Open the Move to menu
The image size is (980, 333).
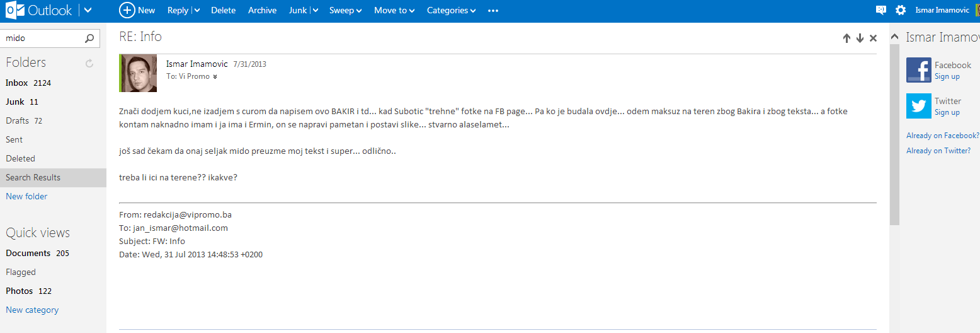[x=394, y=10]
